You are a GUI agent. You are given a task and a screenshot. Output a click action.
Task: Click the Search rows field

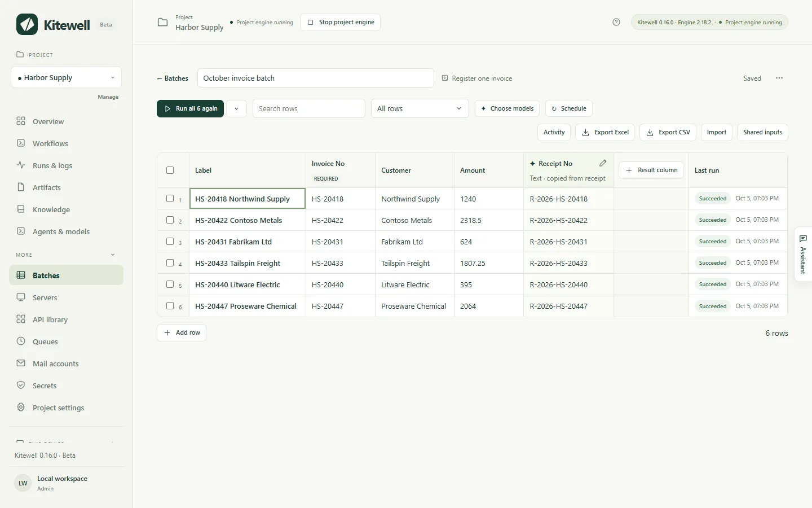coord(309,108)
